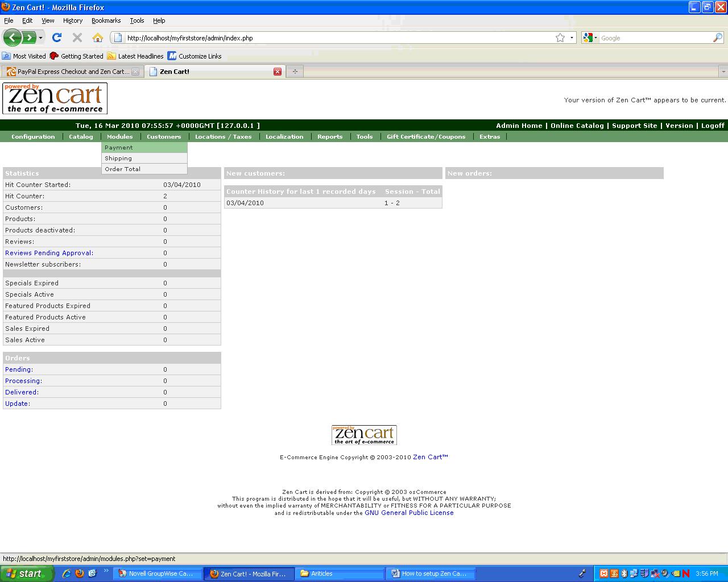
Task: Open the Latest Headlines feed bookmark
Action: pyautogui.click(x=135, y=56)
